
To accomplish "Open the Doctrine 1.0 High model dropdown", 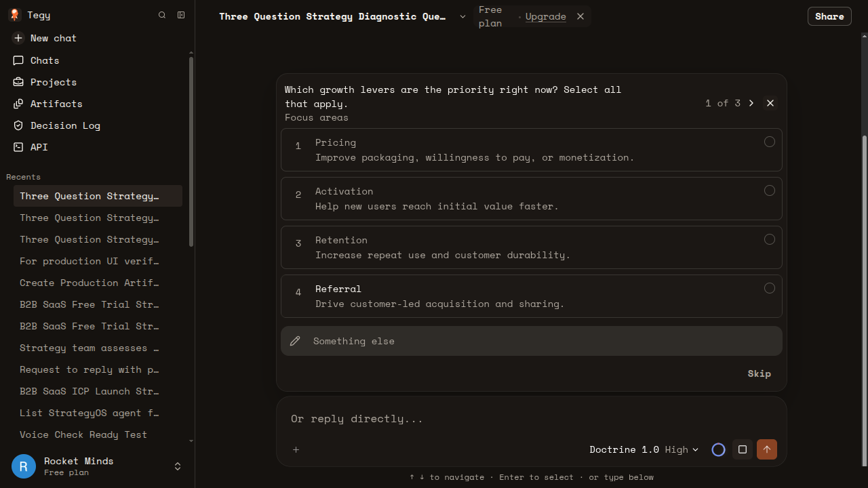I will click(x=644, y=449).
